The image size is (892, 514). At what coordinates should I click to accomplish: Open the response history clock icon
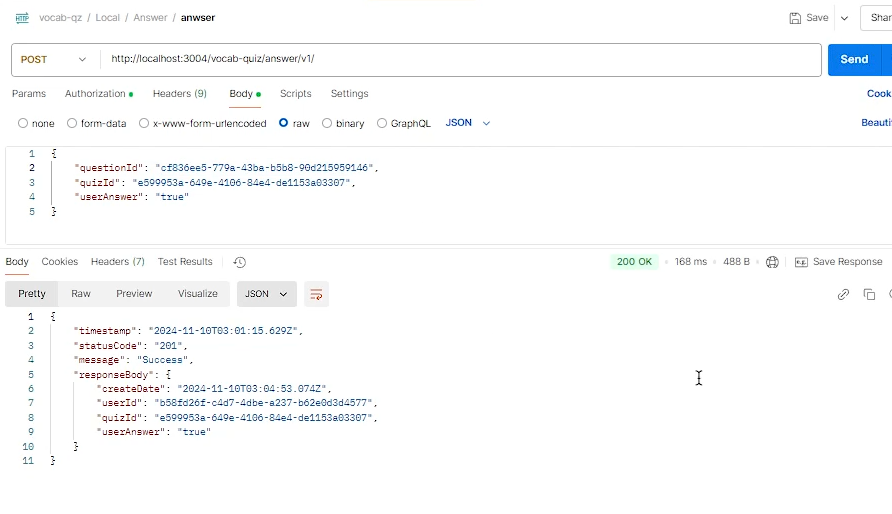[x=239, y=262]
